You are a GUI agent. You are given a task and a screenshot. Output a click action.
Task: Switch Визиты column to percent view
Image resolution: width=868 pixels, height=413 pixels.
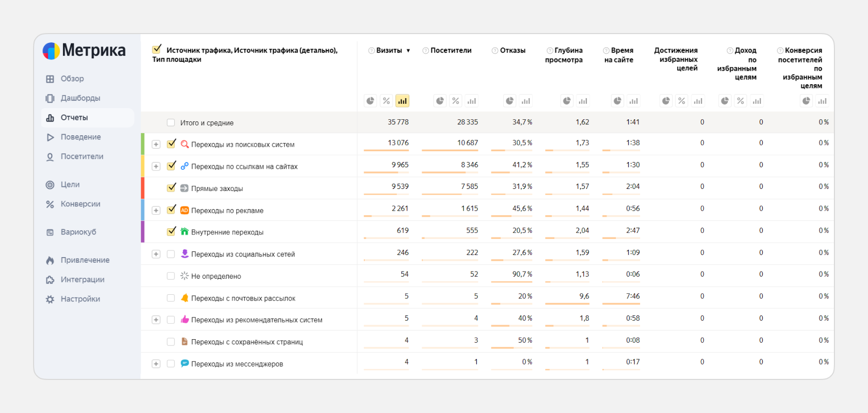pos(386,101)
